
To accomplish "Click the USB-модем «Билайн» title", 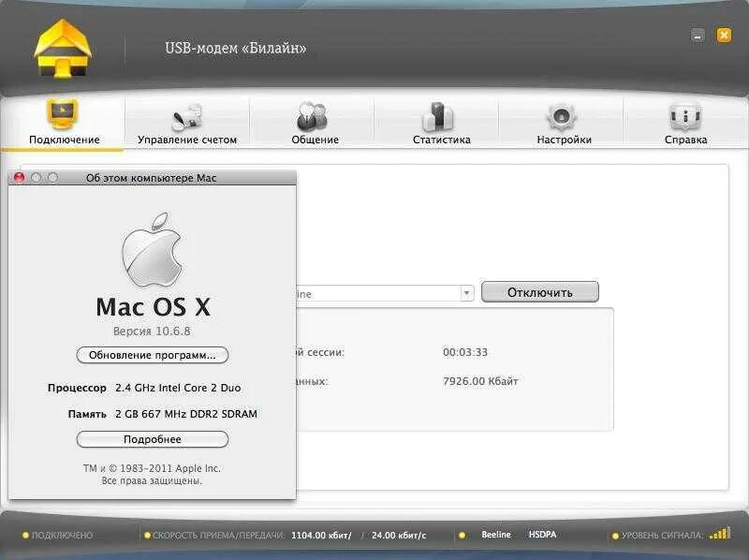I will click(x=236, y=49).
